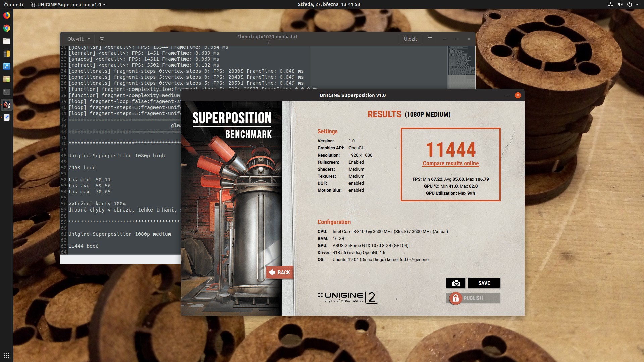Save the benchmark result with SAVE
The image size is (644, 362).
(x=484, y=283)
